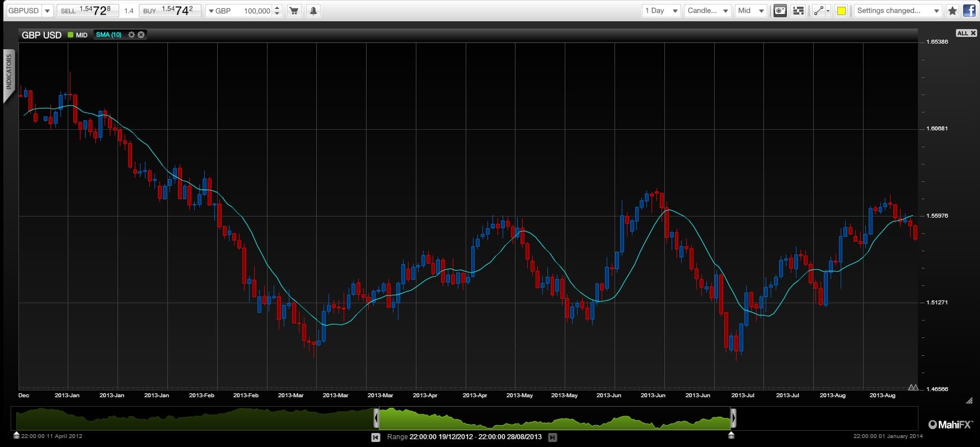Click the Facebook share icon
This screenshot has height=447, width=980.
click(969, 11)
